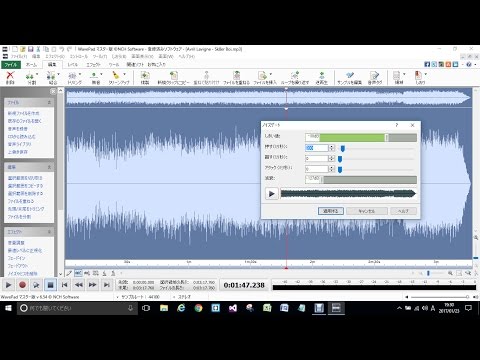Open the Insert File dropdown arrow

click(x=271, y=74)
